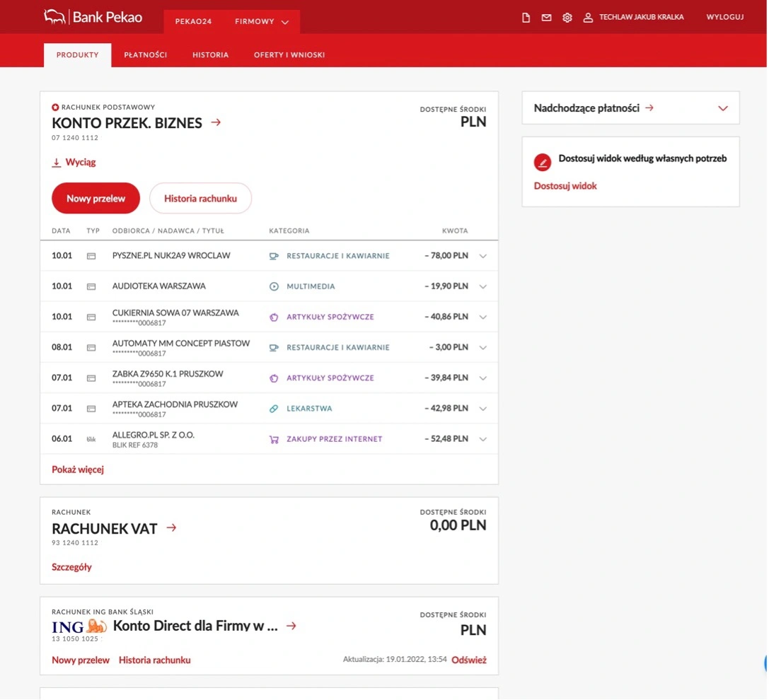Expand the Nadchodzące płatności panel
The image size is (769, 700).
click(722, 108)
